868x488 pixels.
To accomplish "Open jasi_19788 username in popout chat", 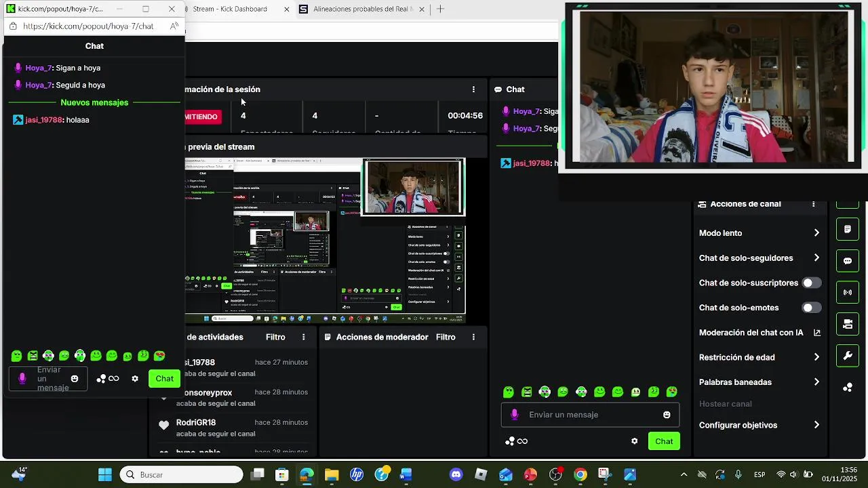I will click(44, 120).
